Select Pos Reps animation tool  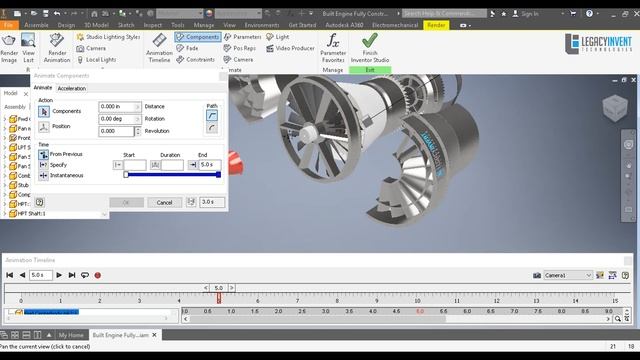[x=240, y=48]
